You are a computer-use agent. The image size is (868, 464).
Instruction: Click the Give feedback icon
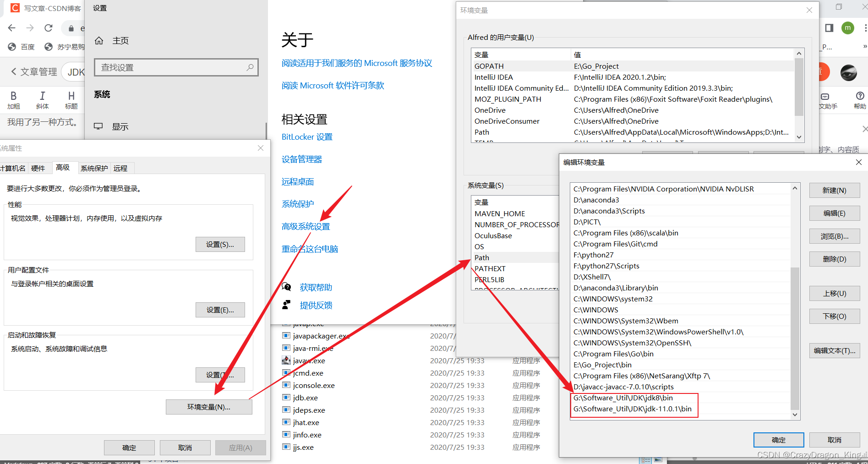[x=287, y=305]
